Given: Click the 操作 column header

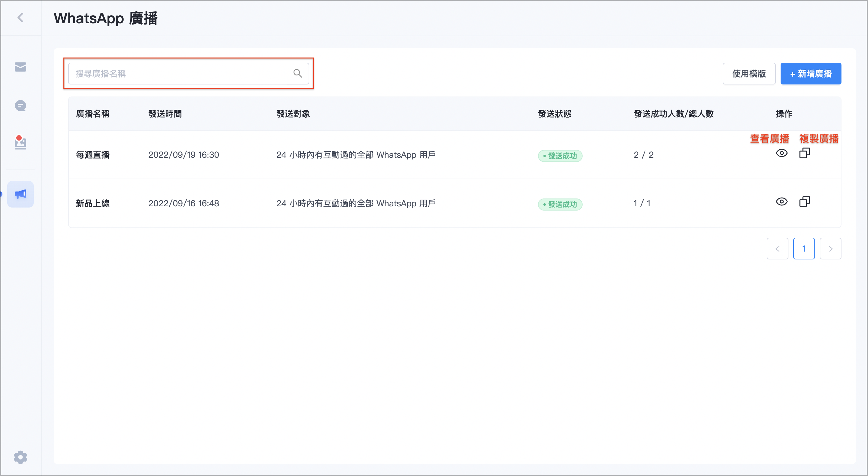Looking at the screenshot, I should click(784, 114).
